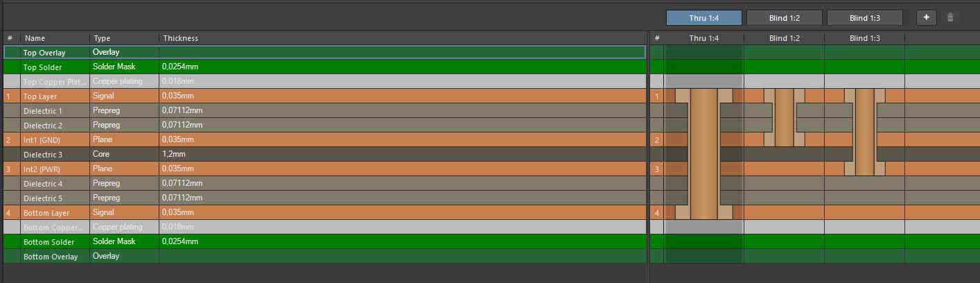Click the Thru 1:4 via drawing
Viewport: 980px width, 283px height.
(x=703, y=154)
